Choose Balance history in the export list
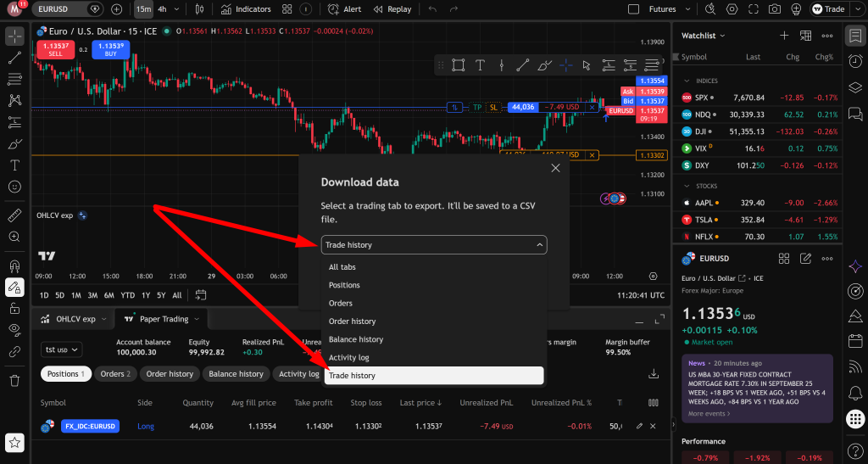Image resolution: width=868 pixels, height=464 pixels. (434, 339)
